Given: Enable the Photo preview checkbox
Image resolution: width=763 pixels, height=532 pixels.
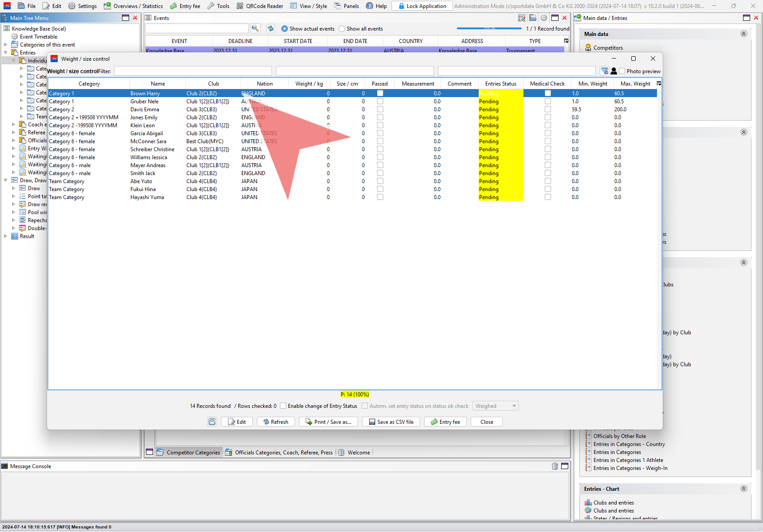Looking at the screenshot, I should 622,71.
